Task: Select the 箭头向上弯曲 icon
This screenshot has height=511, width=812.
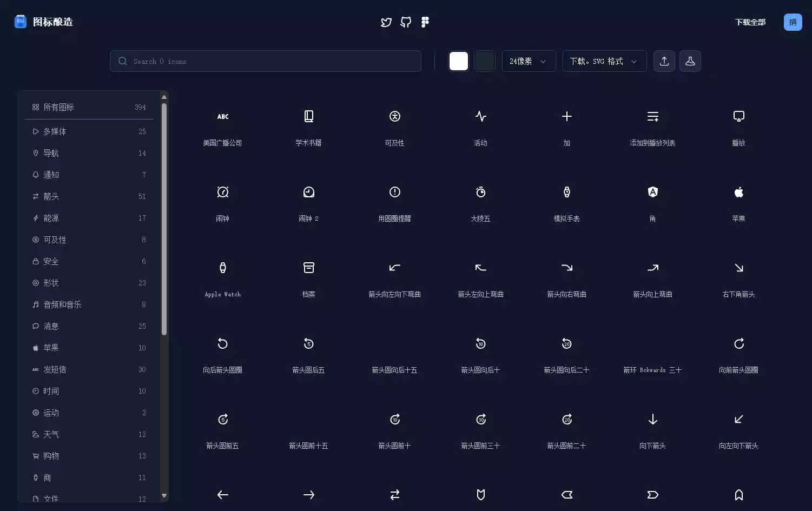Action: click(x=653, y=268)
